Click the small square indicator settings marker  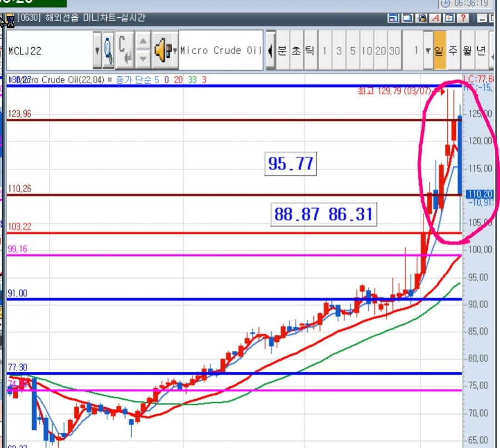[x=109, y=79]
